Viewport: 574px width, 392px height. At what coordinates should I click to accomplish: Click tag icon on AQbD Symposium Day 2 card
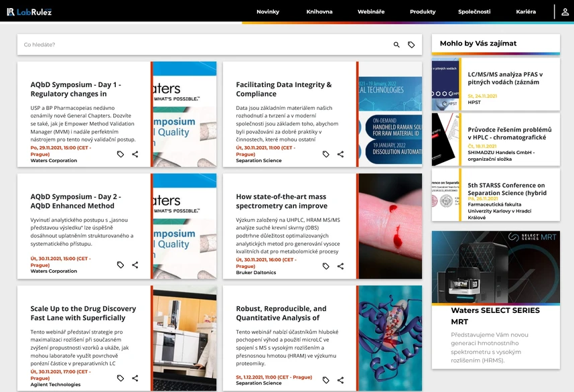121,265
